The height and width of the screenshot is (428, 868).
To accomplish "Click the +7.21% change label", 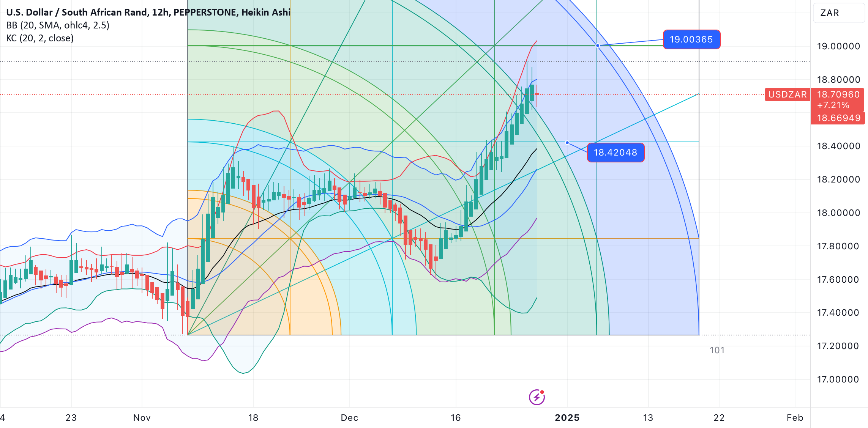I will (833, 105).
